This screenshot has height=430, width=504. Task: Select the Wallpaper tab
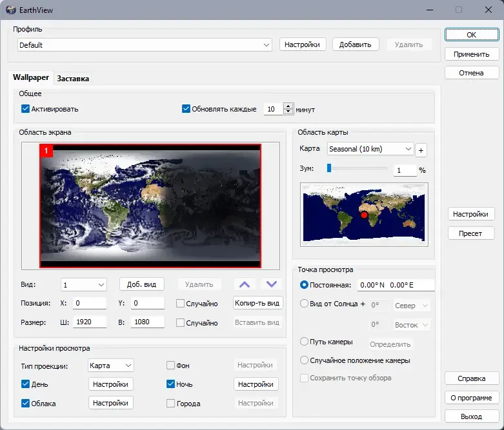[31, 77]
